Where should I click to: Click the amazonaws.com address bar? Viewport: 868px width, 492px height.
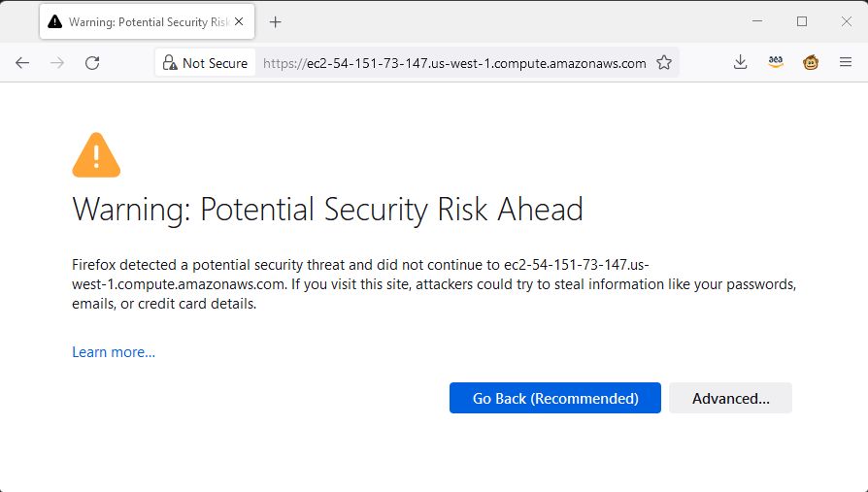[x=454, y=63]
